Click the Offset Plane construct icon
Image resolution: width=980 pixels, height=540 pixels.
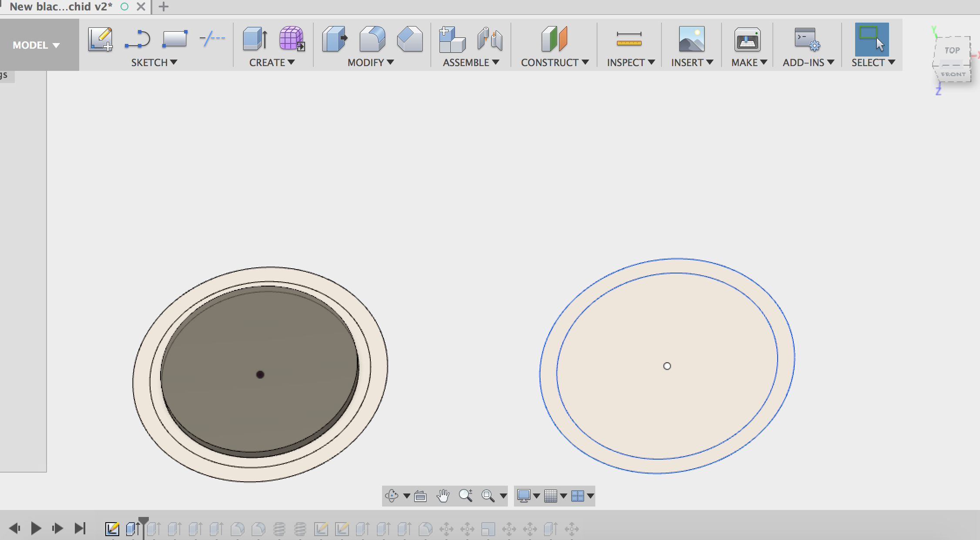pos(554,39)
